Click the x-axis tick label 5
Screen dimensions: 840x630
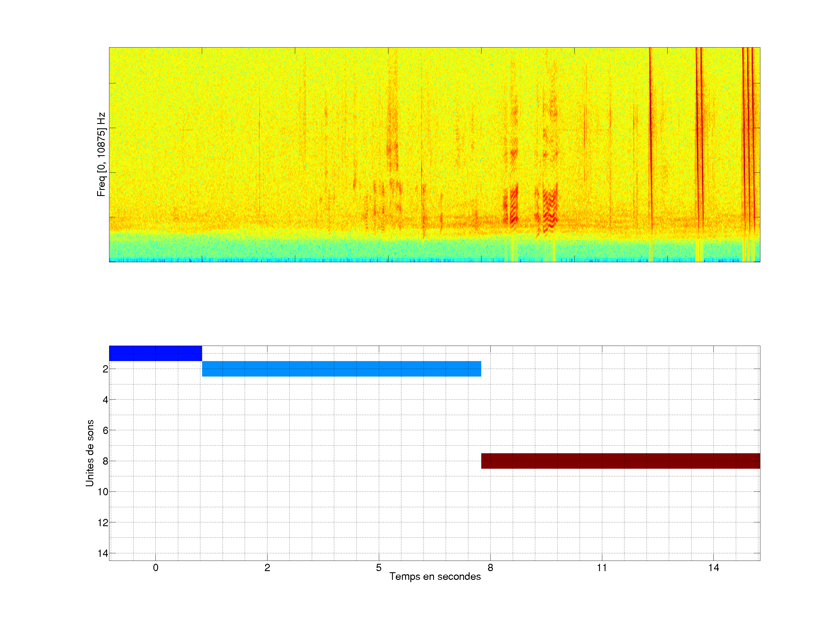(x=379, y=568)
